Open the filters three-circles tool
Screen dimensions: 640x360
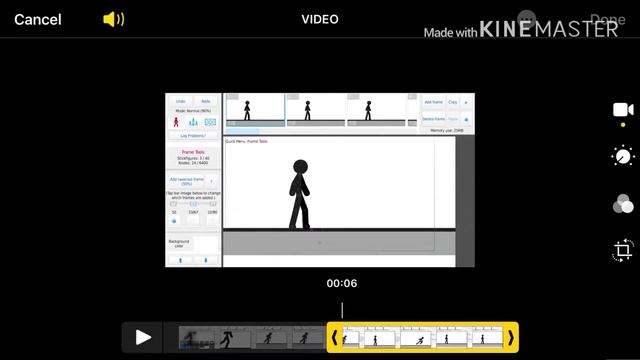[x=623, y=203]
